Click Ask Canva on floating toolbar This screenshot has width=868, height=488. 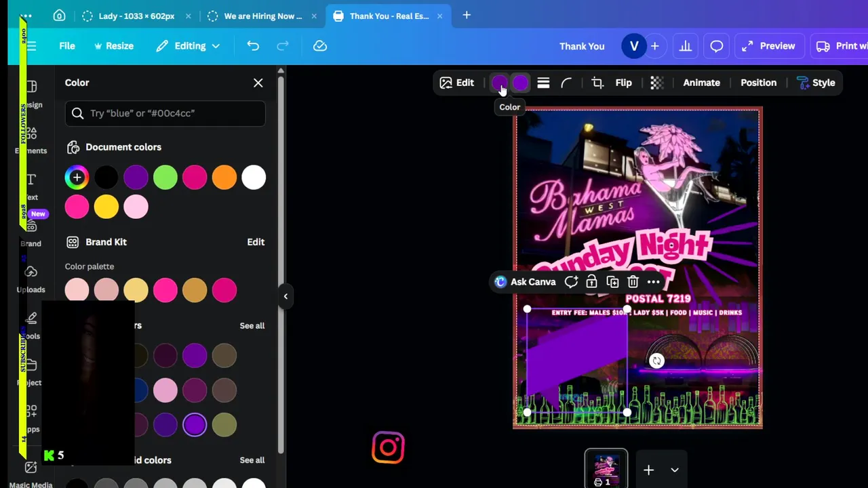pyautogui.click(x=526, y=282)
